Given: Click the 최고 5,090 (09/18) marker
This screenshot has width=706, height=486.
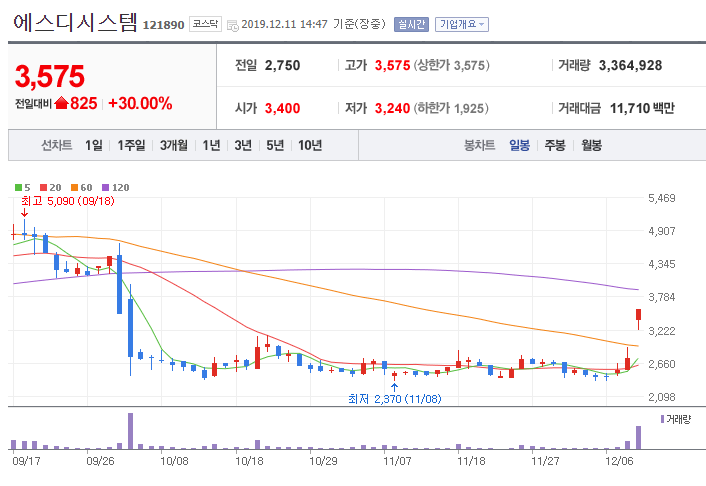Looking at the screenshot, I should 68,201.
